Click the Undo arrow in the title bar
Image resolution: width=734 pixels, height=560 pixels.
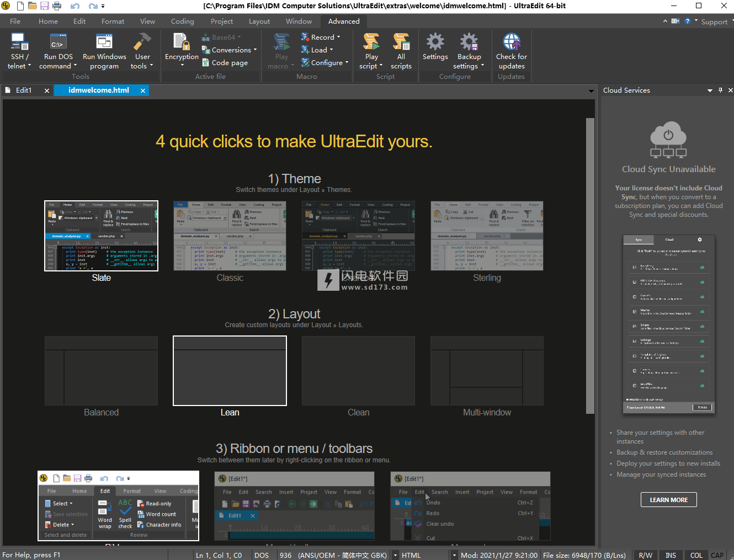(x=75, y=6)
